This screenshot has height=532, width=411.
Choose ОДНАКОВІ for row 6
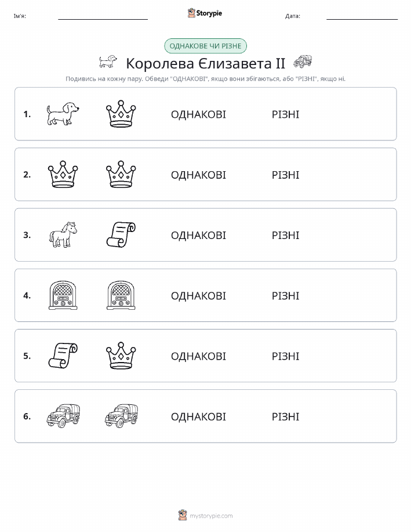point(198,417)
